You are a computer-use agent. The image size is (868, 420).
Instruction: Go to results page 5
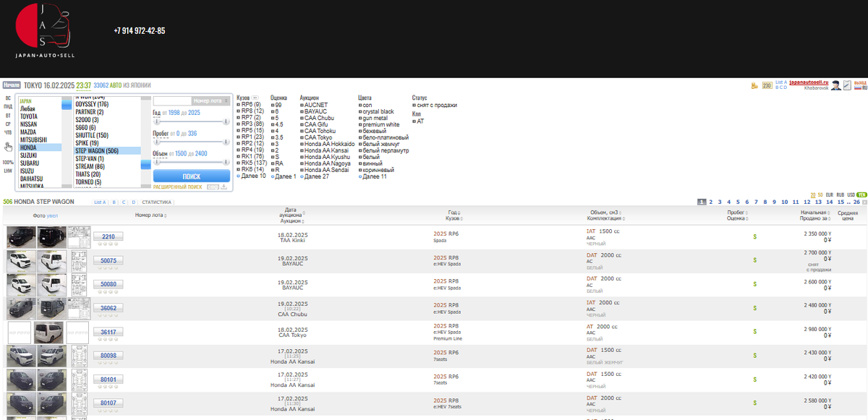[x=738, y=202]
